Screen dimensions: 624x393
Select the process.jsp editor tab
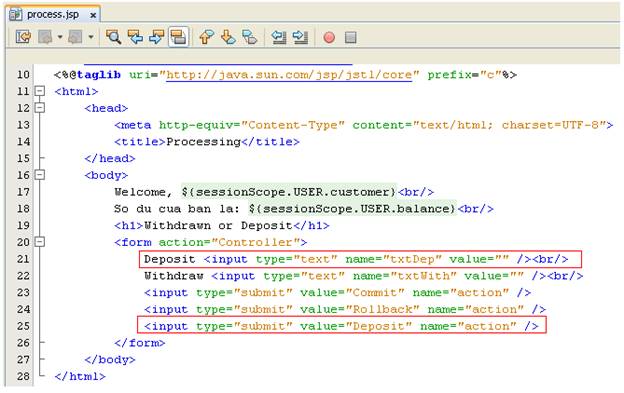click(53, 15)
